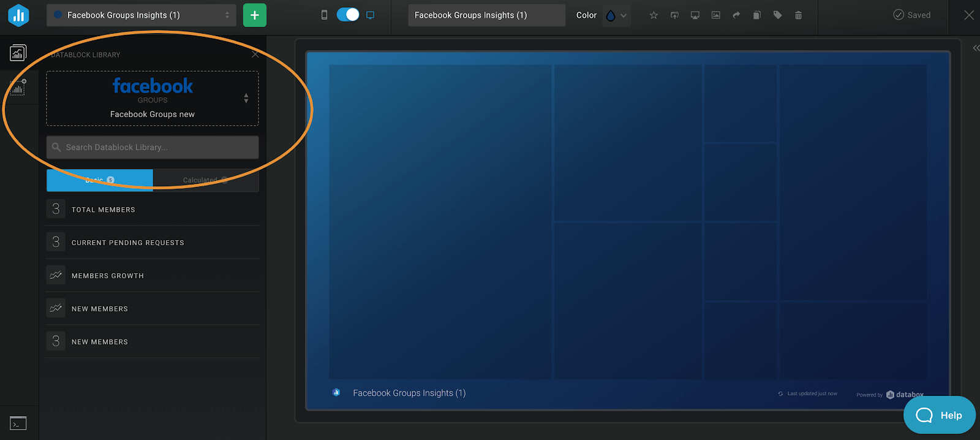
Task: Switch to the Basic metrics tab
Action: tap(100, 180)
